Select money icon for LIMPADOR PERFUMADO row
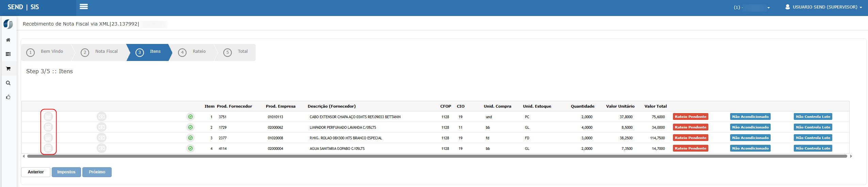 101,127
